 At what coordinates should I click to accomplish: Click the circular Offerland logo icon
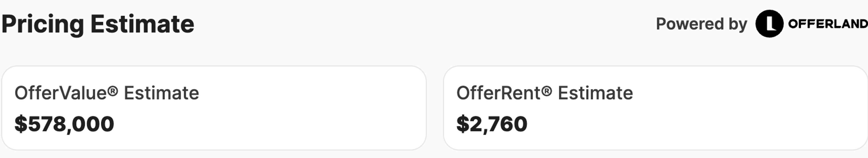(769, 24)
